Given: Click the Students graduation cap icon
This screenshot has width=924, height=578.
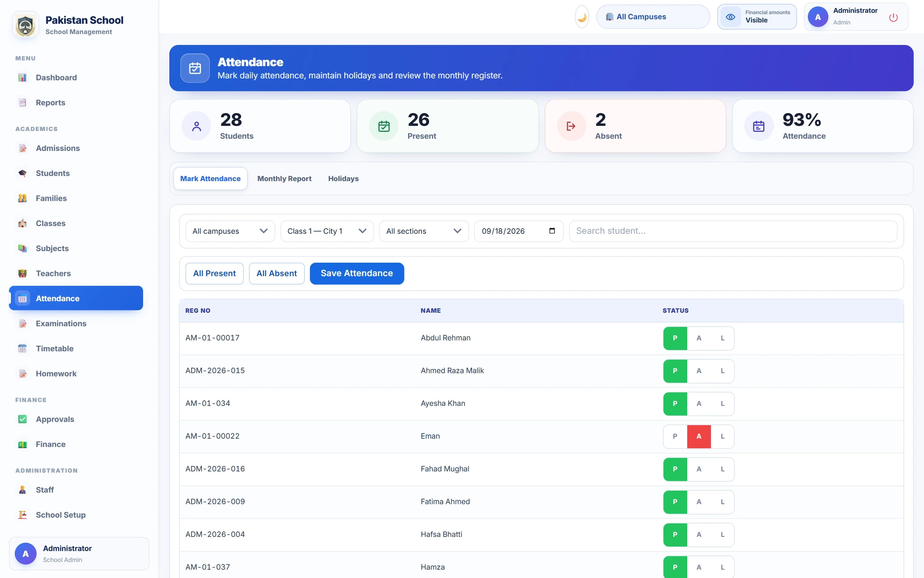Looking at the screenshot, I should pyautogui.click(x=22, y=173).
